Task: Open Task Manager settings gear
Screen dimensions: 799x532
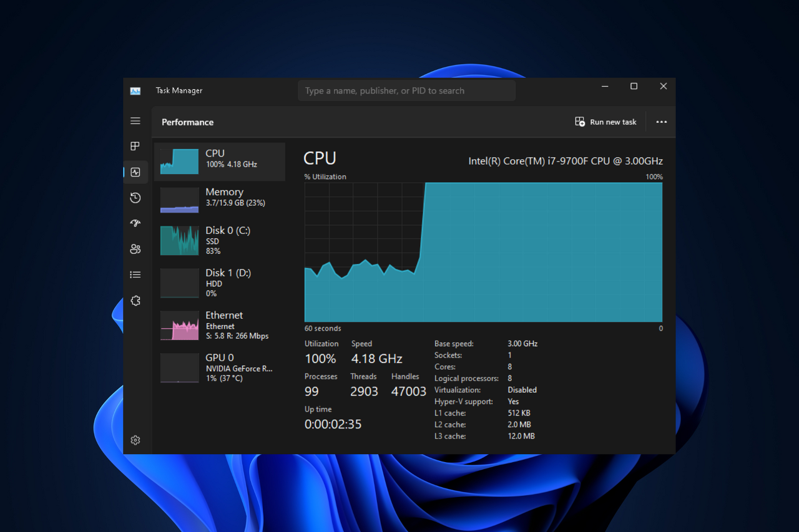Action: 135,440
